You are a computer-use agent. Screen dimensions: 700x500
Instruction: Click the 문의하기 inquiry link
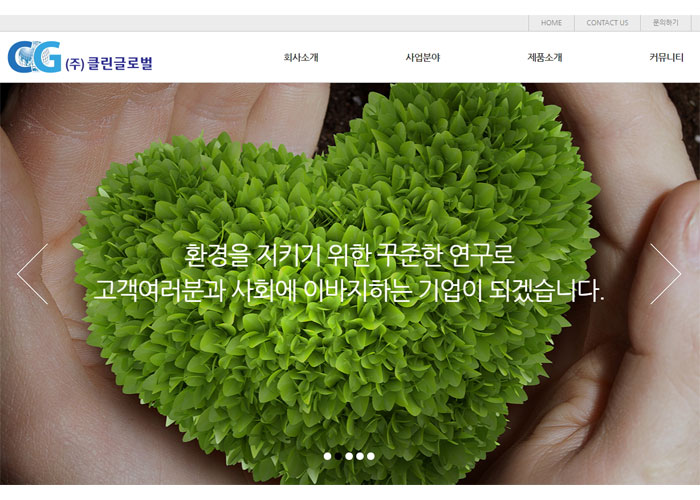point(666,23)
